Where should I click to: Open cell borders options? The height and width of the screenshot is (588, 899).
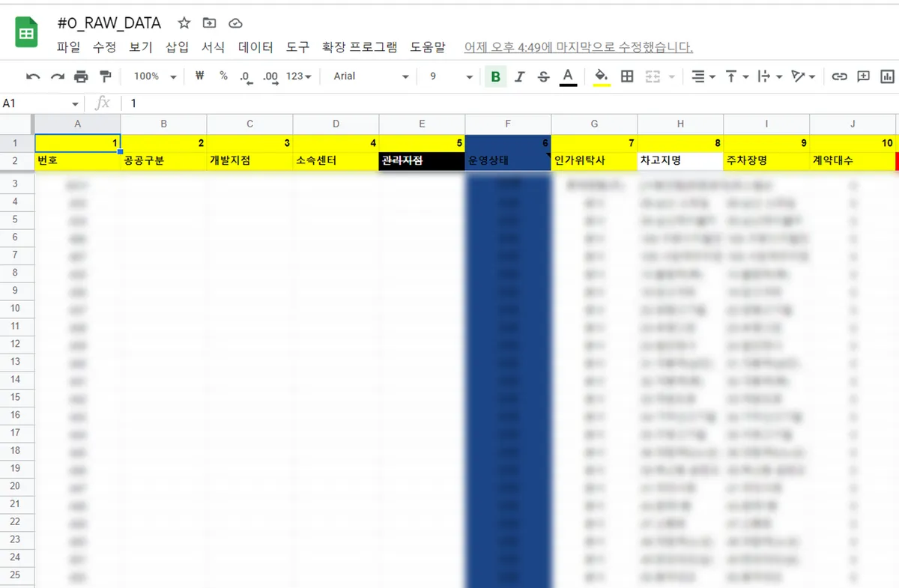[x=628, y=76]
